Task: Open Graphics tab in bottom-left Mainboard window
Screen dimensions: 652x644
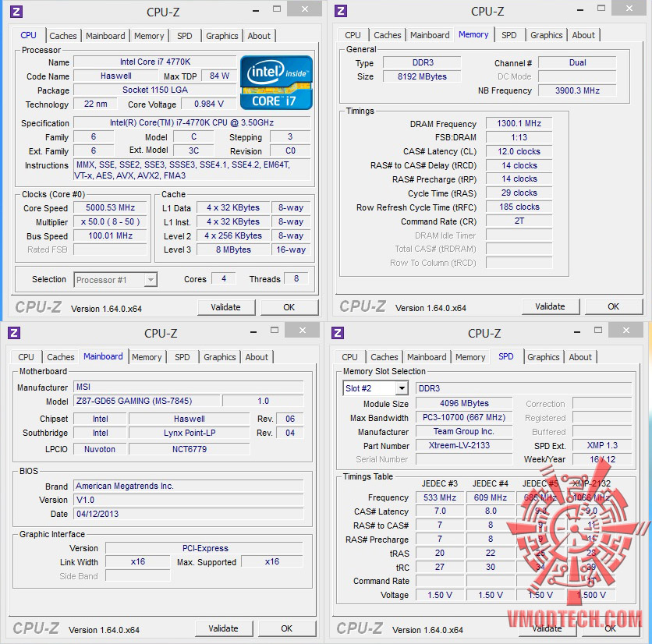Action: coord(220,357)
